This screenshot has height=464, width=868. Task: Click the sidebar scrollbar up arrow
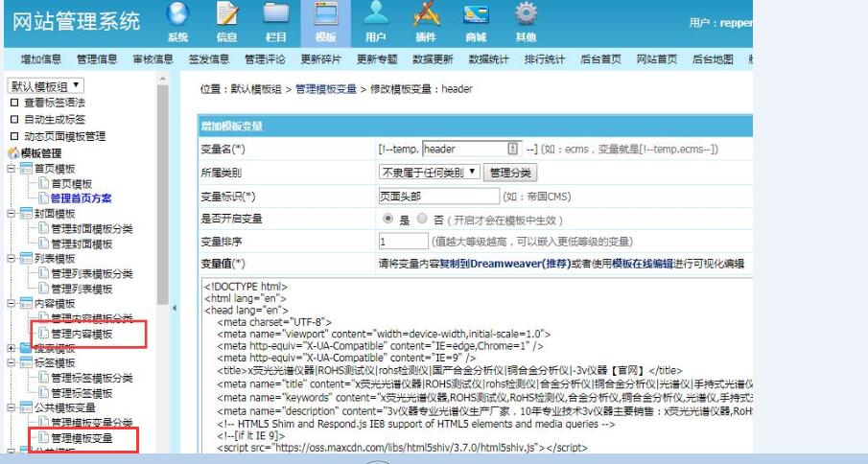point(163,79)
